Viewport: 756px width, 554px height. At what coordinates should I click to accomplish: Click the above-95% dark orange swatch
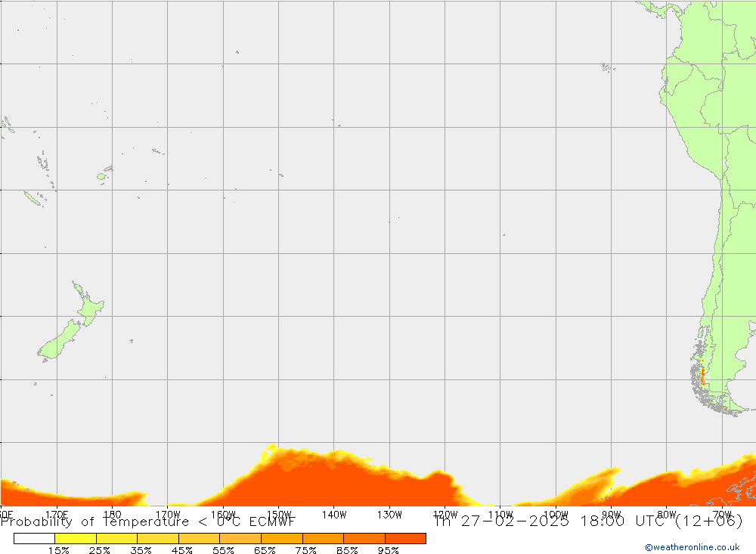405,538
